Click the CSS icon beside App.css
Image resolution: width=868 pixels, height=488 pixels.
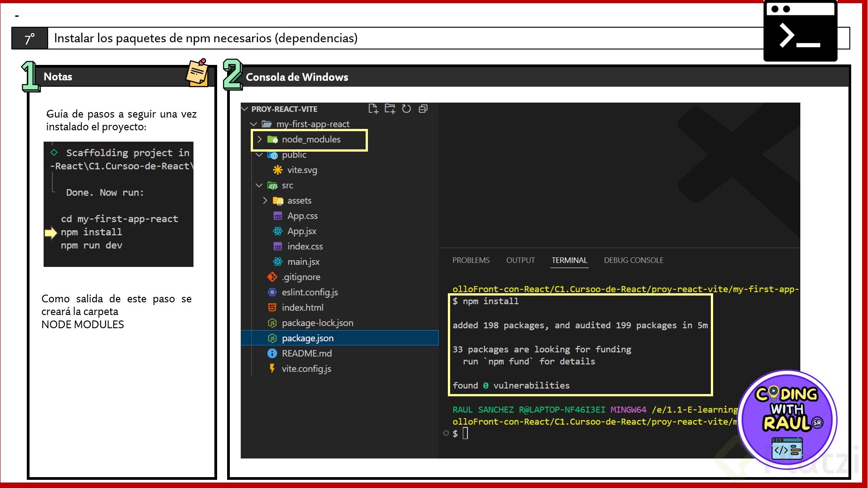click(x=278, y=216)
